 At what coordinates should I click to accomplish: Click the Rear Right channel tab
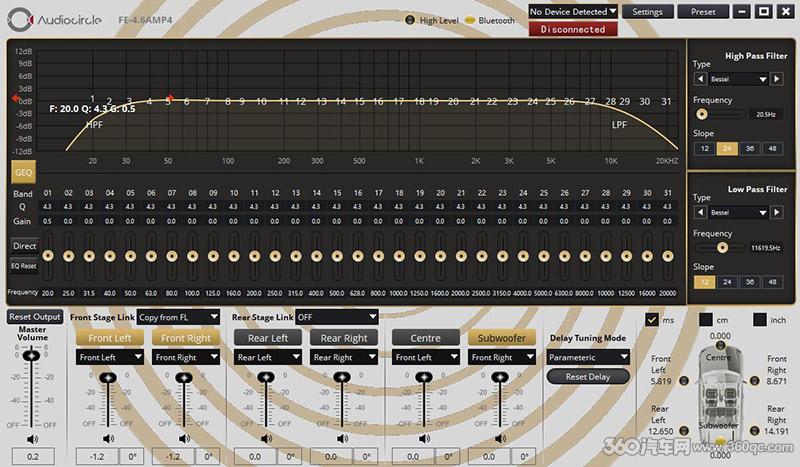pyautogui.click(x=344, y=338)
